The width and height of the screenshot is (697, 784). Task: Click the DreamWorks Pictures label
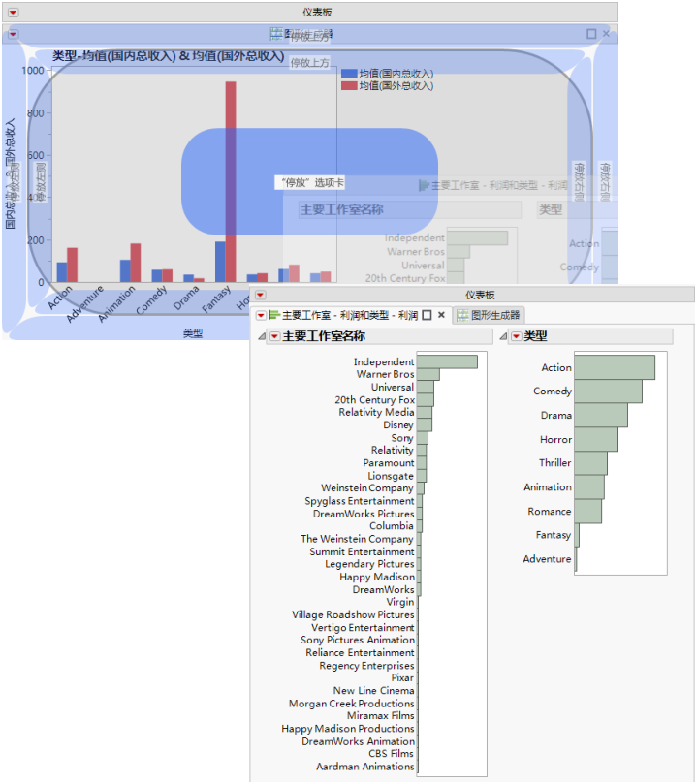pyautogui.click(x=364, y=514)
